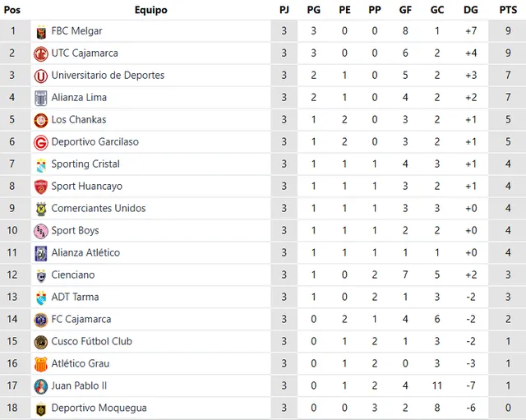Viewport: 526px width, 420px height.
Task: Click the Alianza Lima shield logo
Action: 41,98
